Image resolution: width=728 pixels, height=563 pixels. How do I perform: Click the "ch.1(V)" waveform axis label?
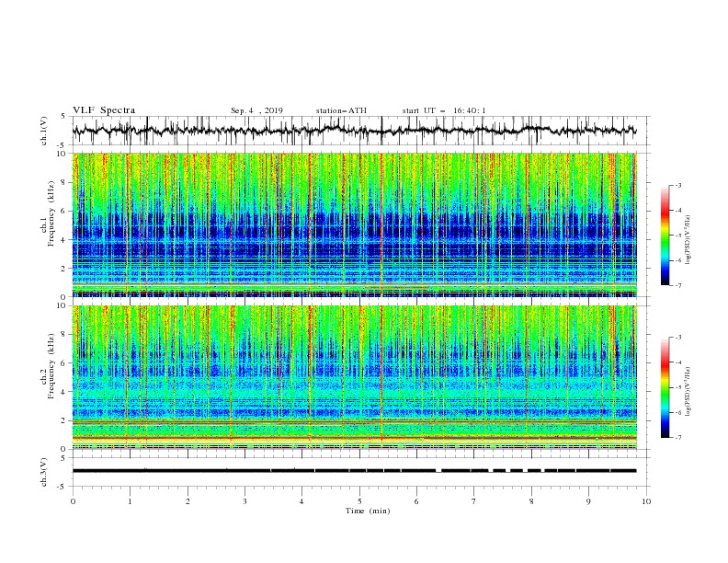click(x=44, y=131)
